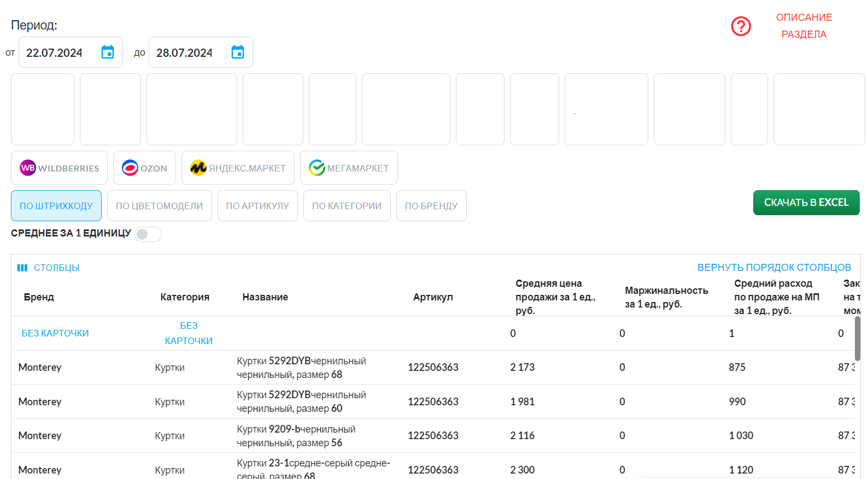The height and width of the screenshot is (479, 868).
Task: Click the columns icon beside СТОЛБЦЫ
Action: 22,268
